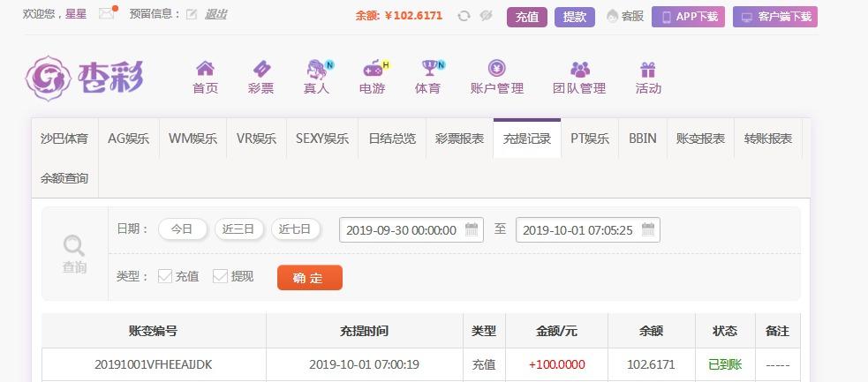Click the 102.6171 balance cell in table
The height and width of the screenshot is (382, 868).
coord(651,365)
